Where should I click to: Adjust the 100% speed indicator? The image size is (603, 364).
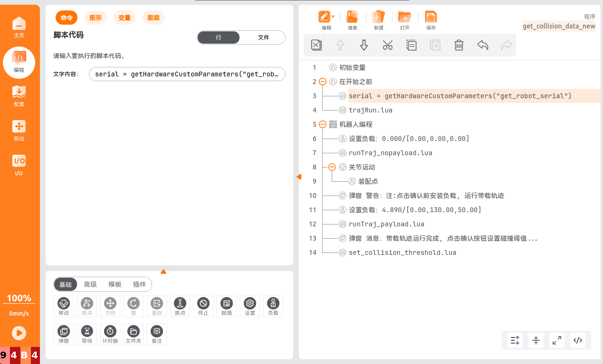pyautogui.click(x=19, y=299)
